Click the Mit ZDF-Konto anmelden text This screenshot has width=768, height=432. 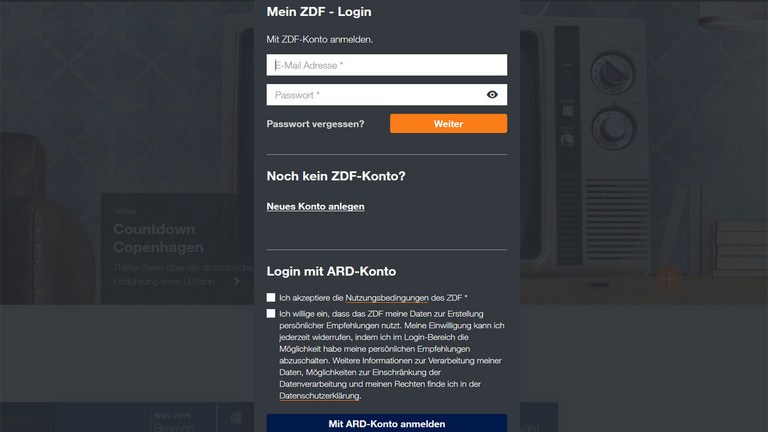[319, 39]
